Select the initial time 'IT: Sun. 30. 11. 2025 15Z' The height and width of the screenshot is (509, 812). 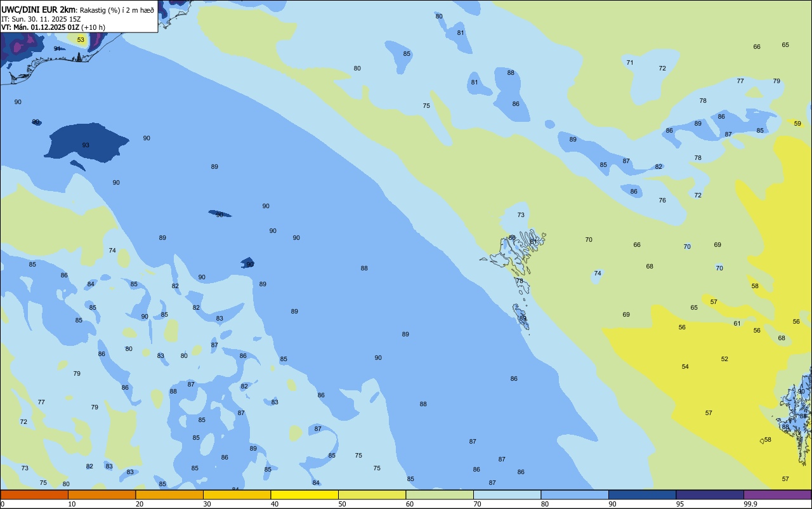[x=41, y=19]
